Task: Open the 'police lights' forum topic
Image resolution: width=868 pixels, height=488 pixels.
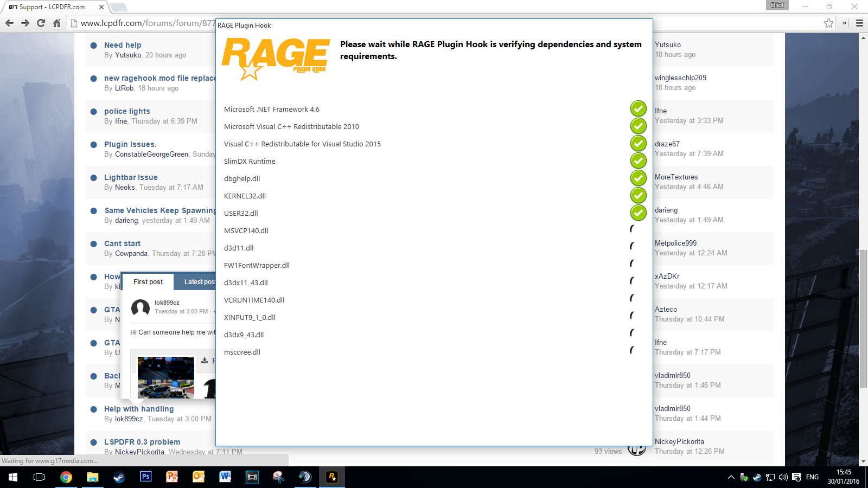Action: tap(127, 111)
